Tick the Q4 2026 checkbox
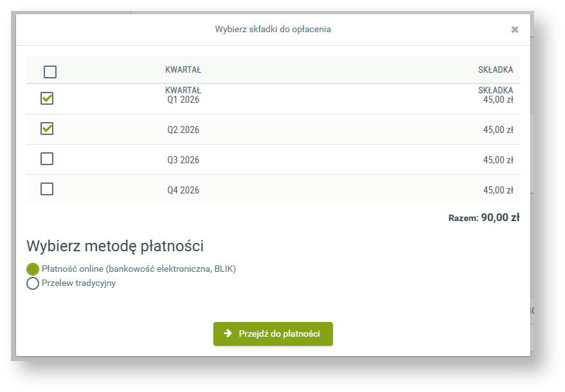Screen dimensions: 565x392 (47, 189)
